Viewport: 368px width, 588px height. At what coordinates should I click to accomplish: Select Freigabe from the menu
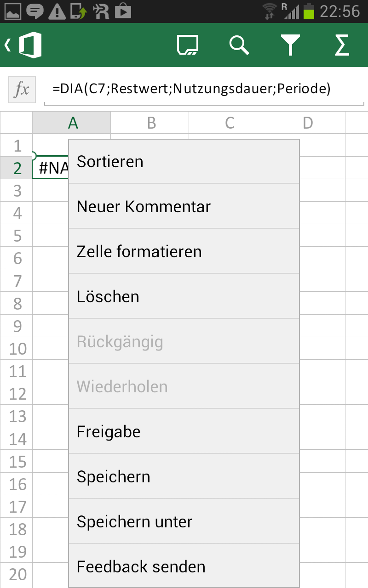click(184, 432)
